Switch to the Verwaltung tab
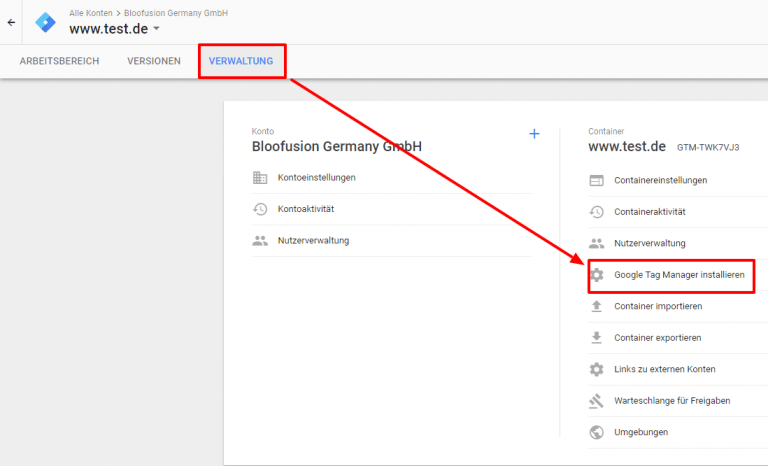 (x=241, y=61)
